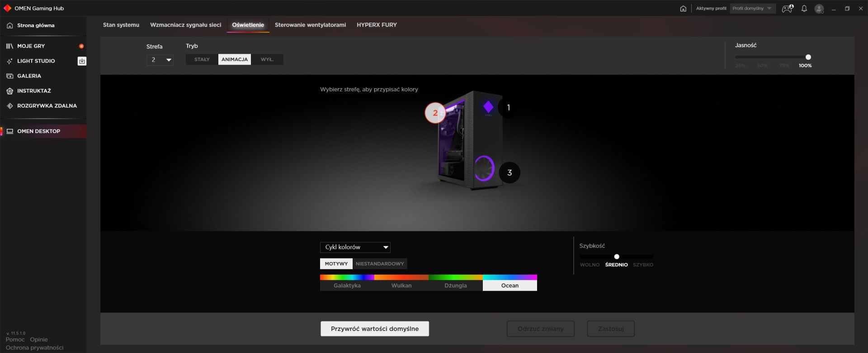Open notifications bell icon
868x353 pixels.
pos(804,9)
